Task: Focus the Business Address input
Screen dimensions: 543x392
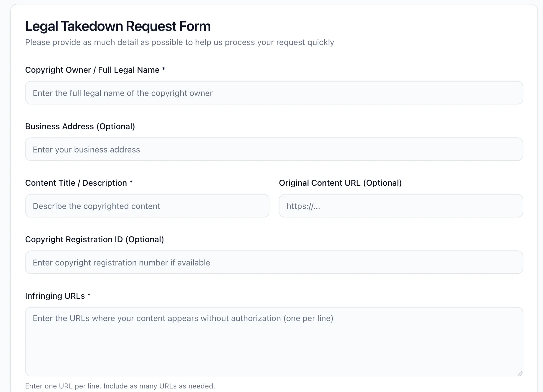Action: pos(274,149)
